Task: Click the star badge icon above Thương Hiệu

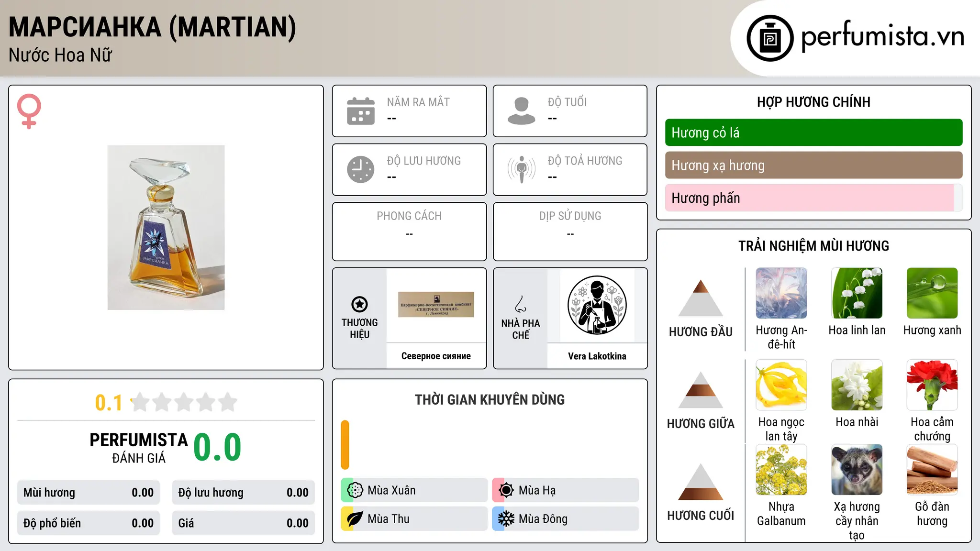Action: 359,304
